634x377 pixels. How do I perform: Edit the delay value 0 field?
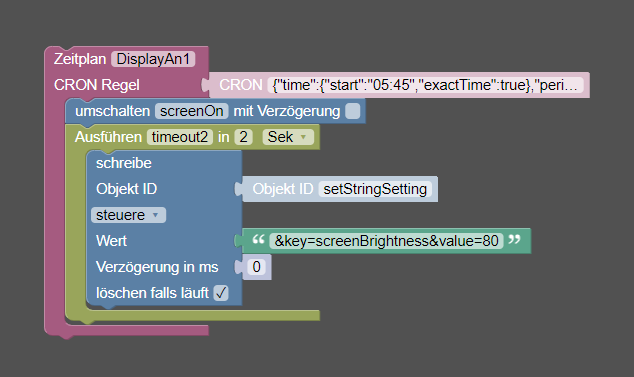pyautogui.click(x=256, y=267)
